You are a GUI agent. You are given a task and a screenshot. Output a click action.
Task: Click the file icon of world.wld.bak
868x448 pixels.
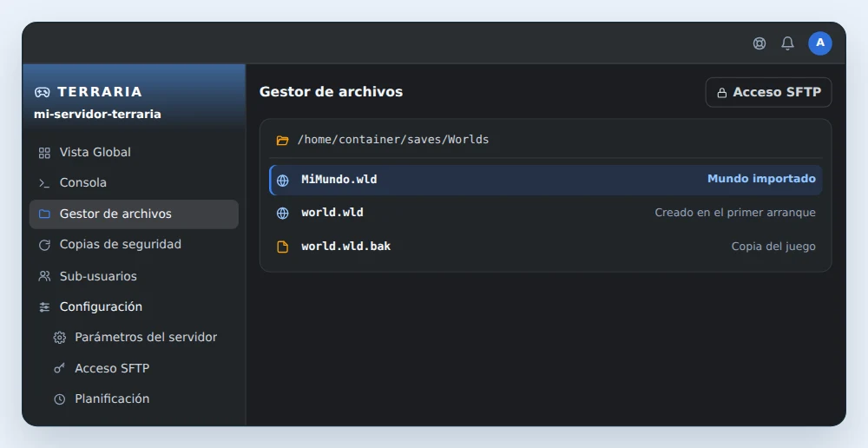pos(282,247)
